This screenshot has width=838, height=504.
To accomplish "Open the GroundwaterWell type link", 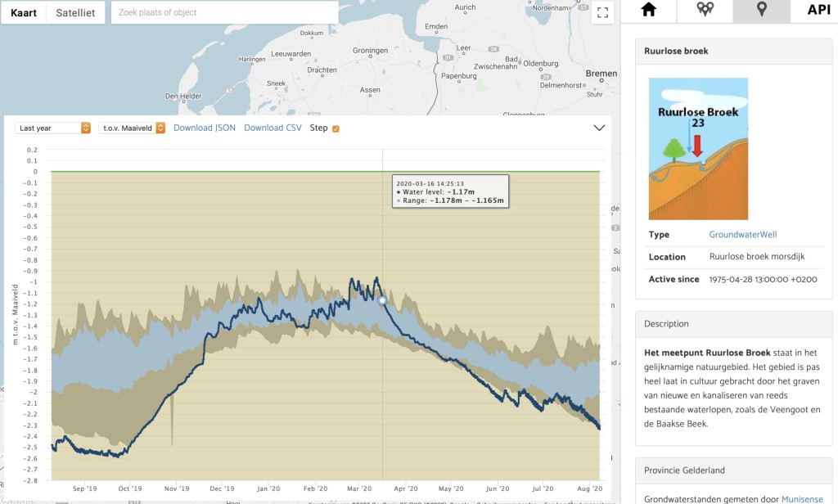I will [742, 235].
